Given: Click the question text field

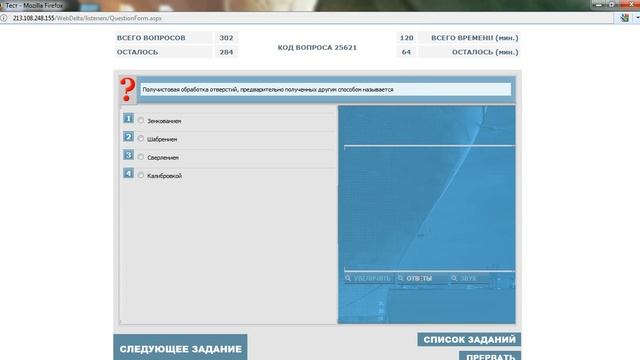Looking at the screenshot, I should (326, 89).
